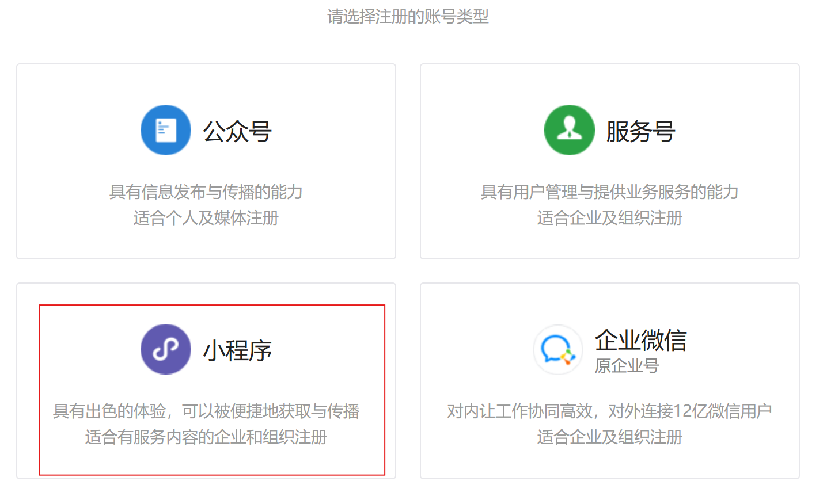Viewport: 827px width, 504px height.
Task: Select the 服务号 title text
Action: tap(641, 131)
